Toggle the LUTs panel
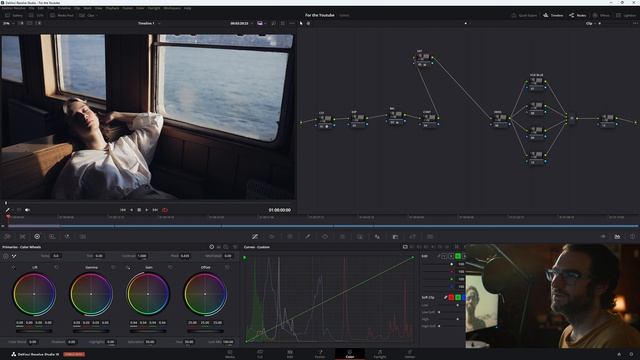Viewport: 640px width, 360px height. click(36, 15)
